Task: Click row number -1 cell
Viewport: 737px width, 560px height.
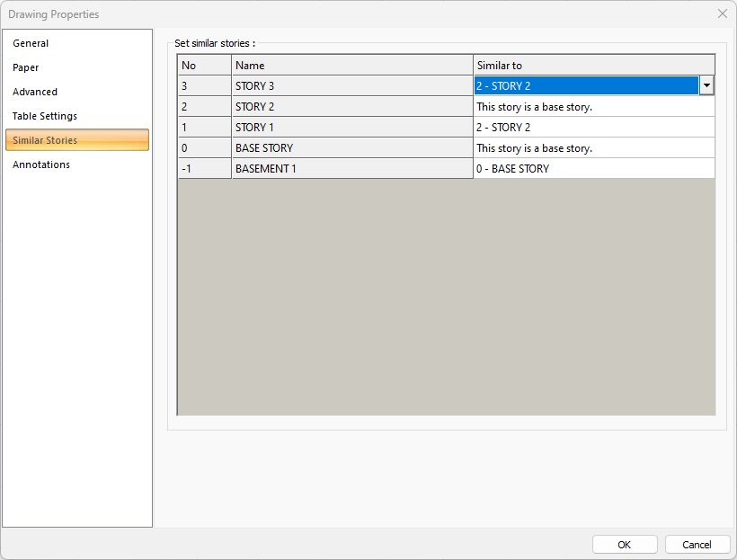Action: pos(204,169)
